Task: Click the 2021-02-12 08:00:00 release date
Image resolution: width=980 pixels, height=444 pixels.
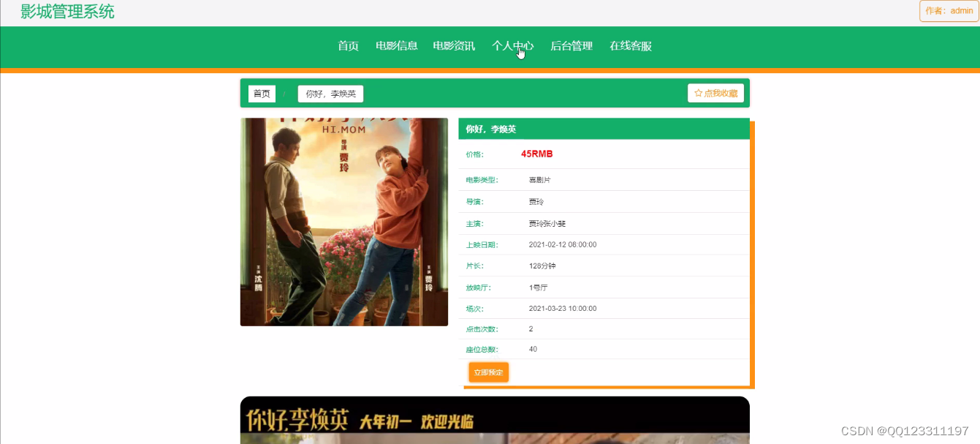Action: tap(563, 245)
